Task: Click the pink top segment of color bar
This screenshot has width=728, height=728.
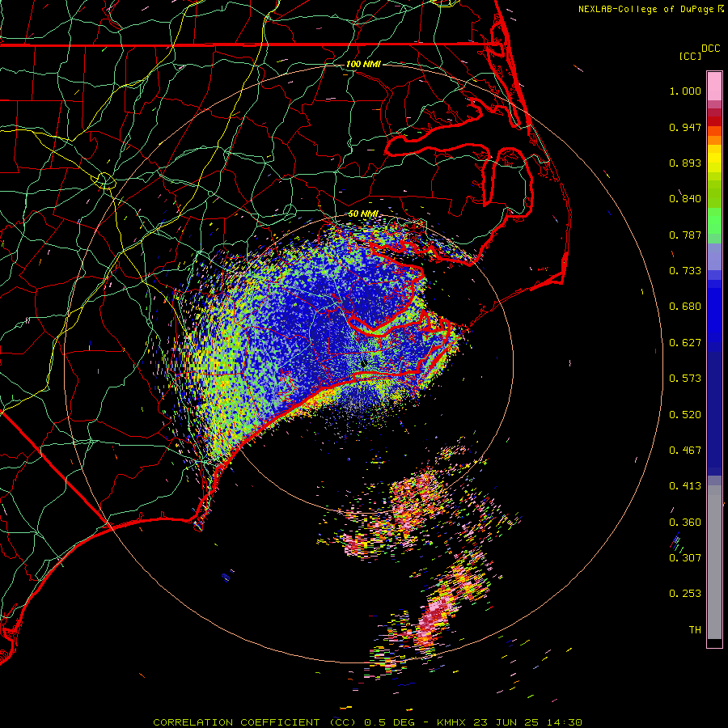Action: [x=714, y=87]
